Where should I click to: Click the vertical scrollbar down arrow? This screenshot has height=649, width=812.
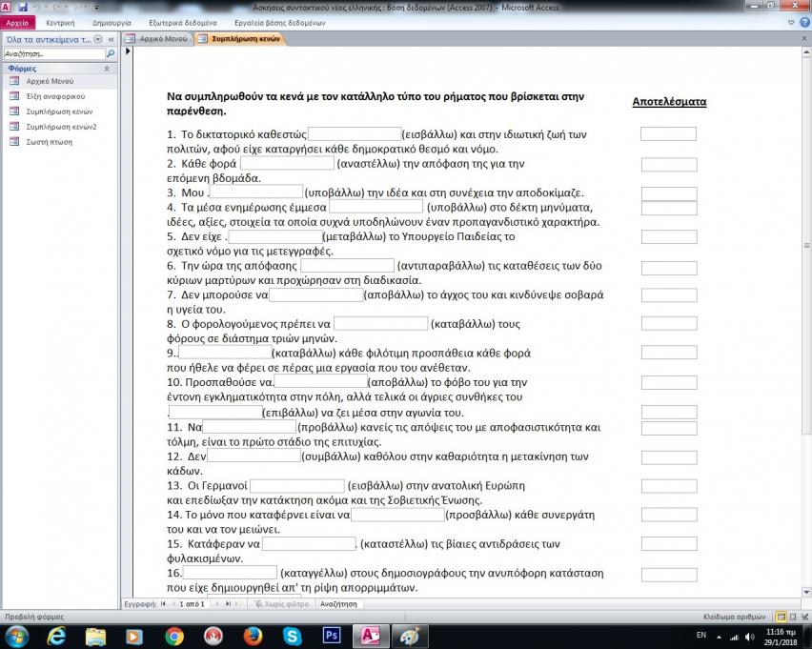pos(806,592)
